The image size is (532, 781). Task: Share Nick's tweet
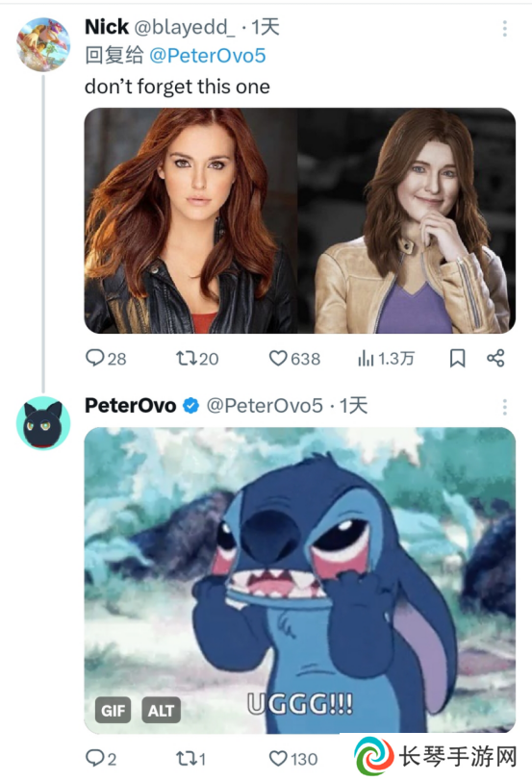point(495,358)
